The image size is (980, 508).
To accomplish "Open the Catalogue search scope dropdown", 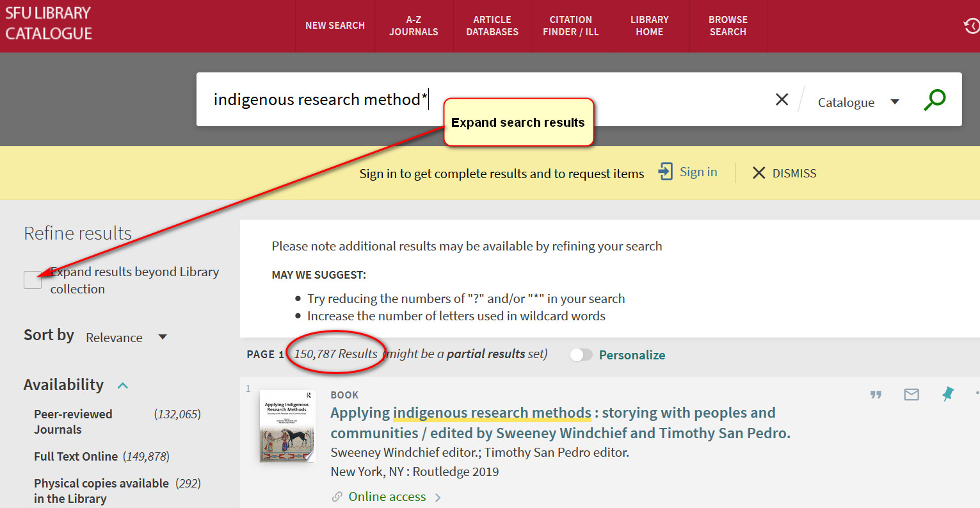I will click(858, 102).
